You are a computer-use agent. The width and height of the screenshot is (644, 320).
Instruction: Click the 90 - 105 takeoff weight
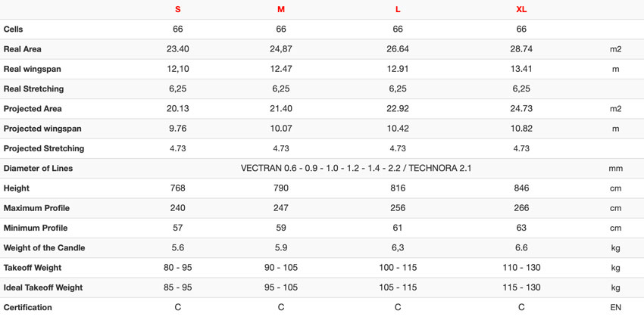281,268
